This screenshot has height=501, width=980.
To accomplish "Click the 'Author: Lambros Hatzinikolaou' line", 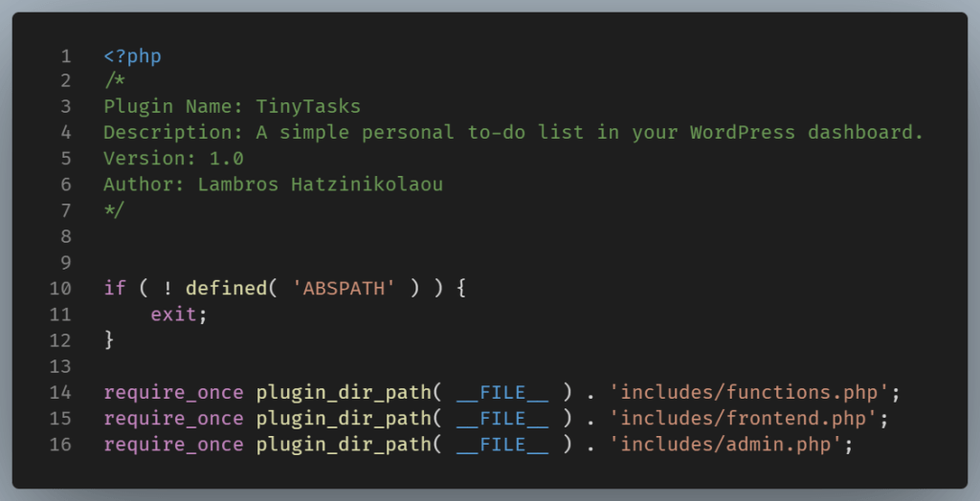I will 273,185.
